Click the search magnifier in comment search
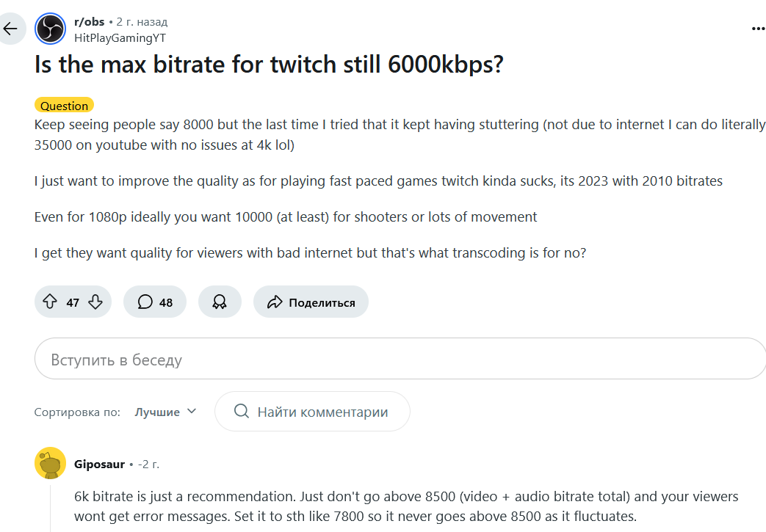Viewport: 766px width, 532px height. click(x=242, y=411)
